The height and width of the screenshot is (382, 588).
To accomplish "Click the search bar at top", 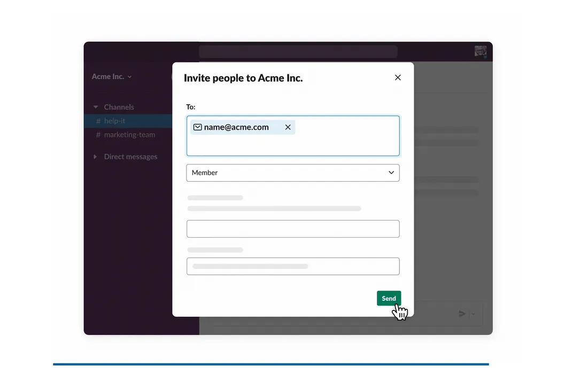I will pos(298,52).
